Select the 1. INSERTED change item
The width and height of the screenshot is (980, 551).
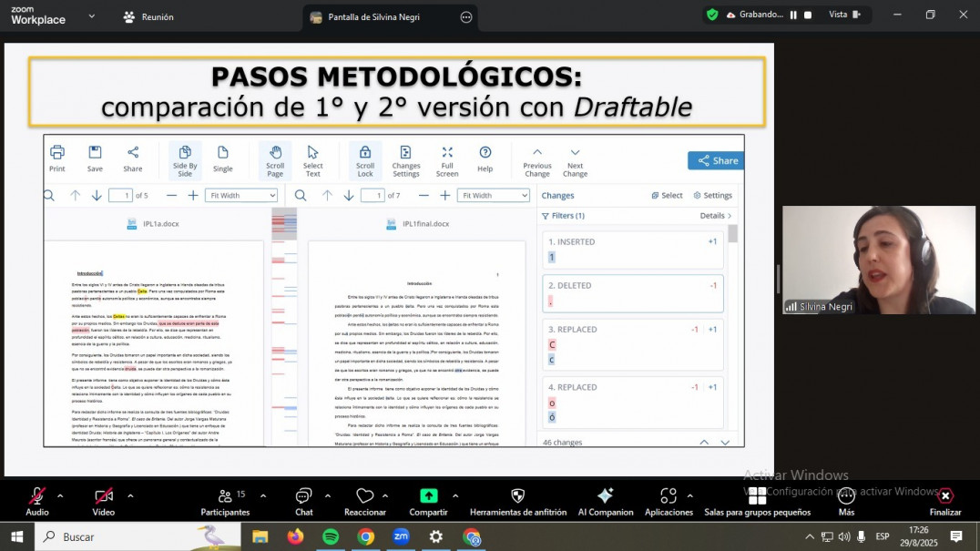click(632, 250)
